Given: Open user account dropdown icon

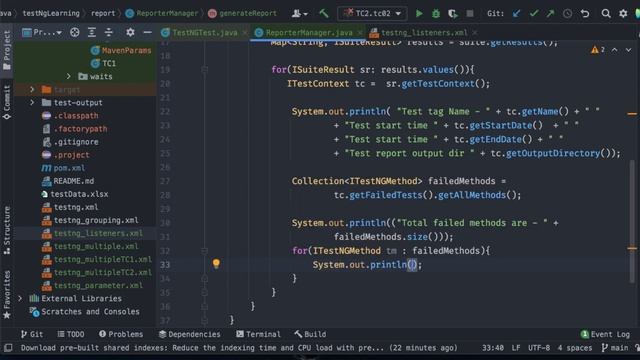Looking at the screenshot, I should click(x=300, y=13).
